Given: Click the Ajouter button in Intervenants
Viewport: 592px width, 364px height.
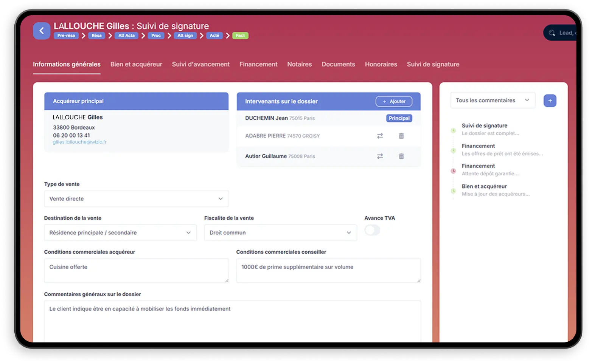Looking at the screenshot, I should (x=394, y=101).
